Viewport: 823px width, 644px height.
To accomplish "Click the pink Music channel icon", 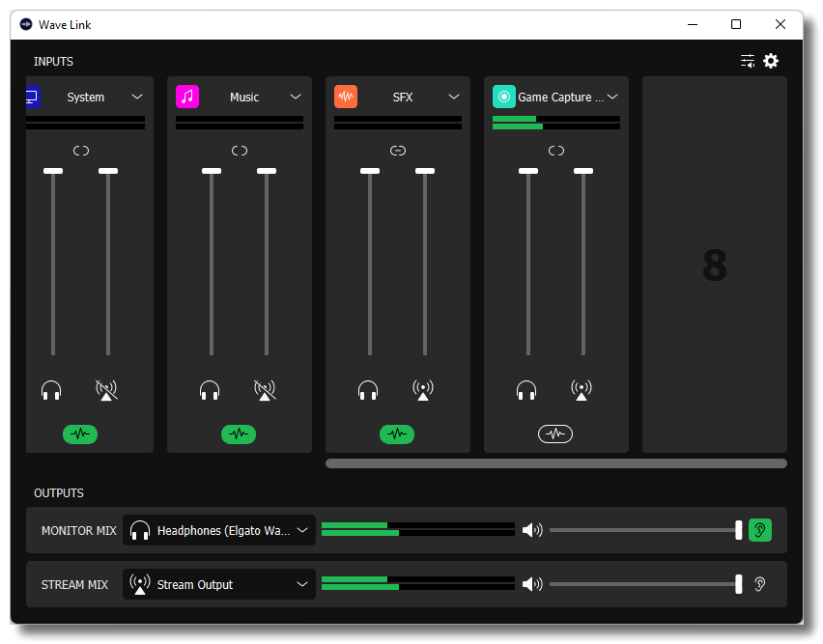I will tap(187, 97).
